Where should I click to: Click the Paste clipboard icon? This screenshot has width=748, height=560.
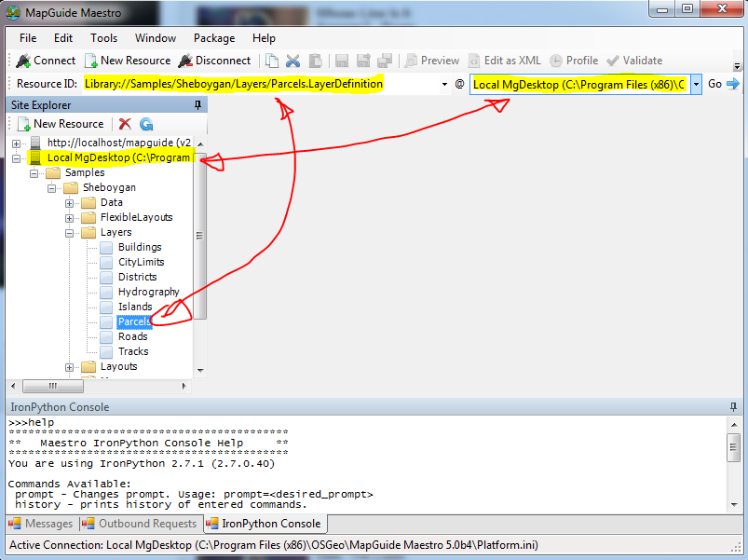click(x=316, y=61)
